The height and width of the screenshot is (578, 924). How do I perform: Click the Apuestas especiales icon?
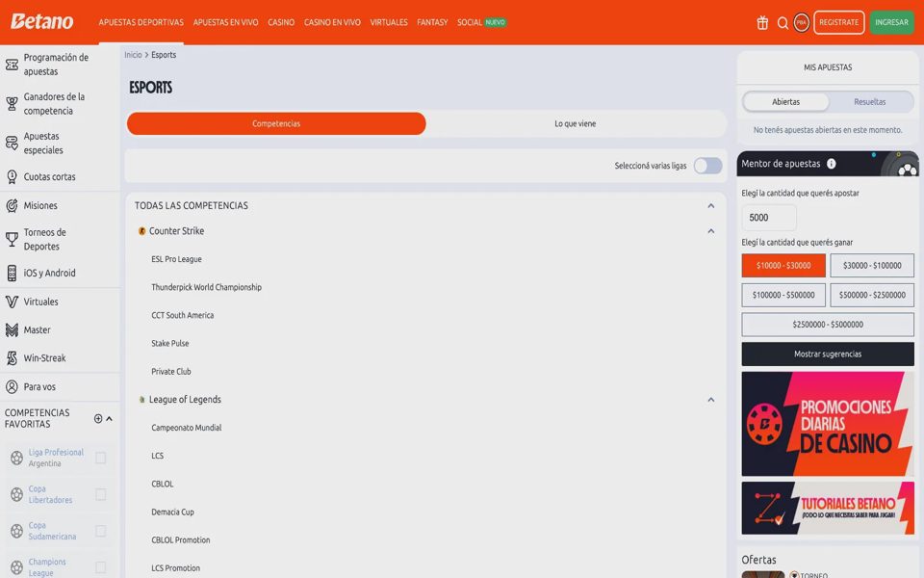click(x=12, y=143)
